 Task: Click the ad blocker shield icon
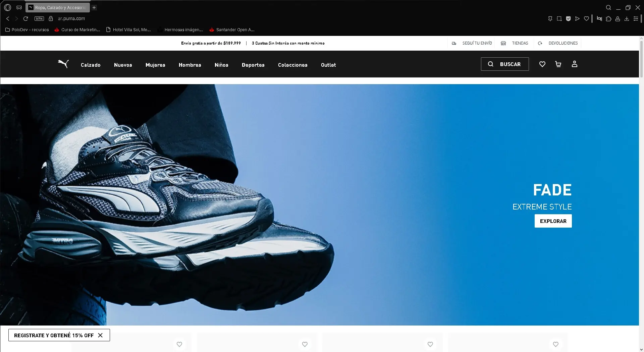click(x=568, y=19)
